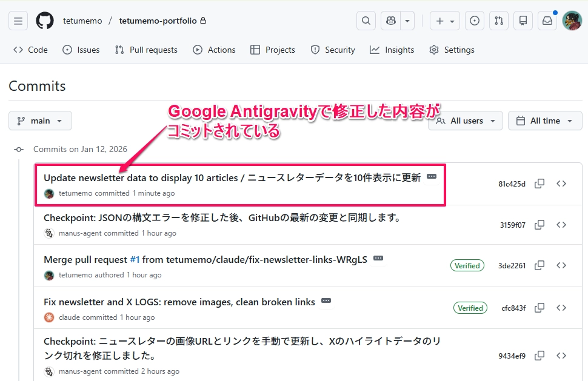Switch to the Security tab

click(x=333, y=50)
